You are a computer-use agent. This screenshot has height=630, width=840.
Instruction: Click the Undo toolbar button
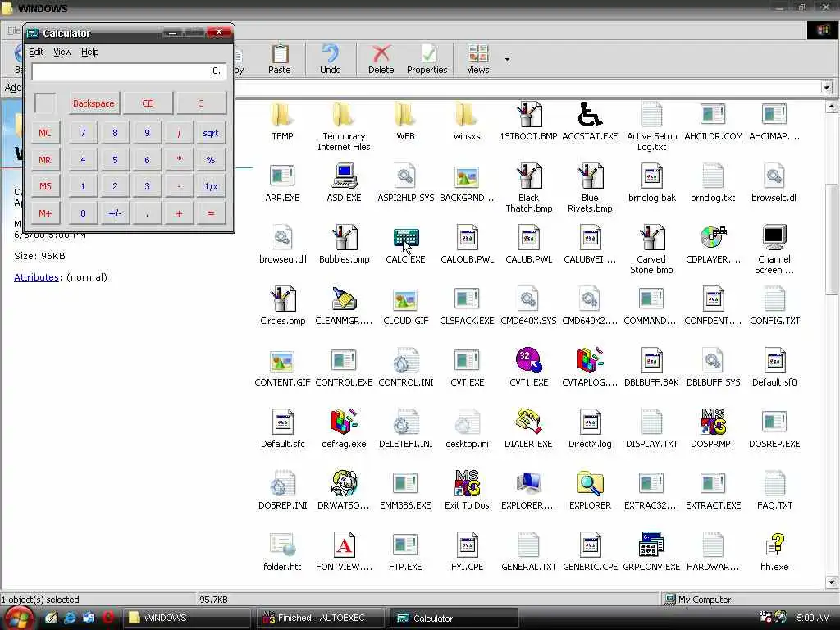click(x=330, y=59)
